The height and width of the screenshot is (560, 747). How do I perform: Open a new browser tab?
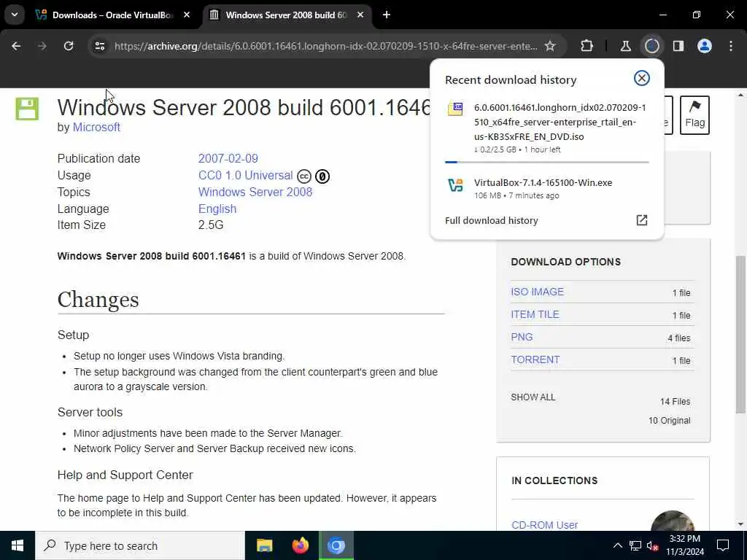[x=387, y=15]
